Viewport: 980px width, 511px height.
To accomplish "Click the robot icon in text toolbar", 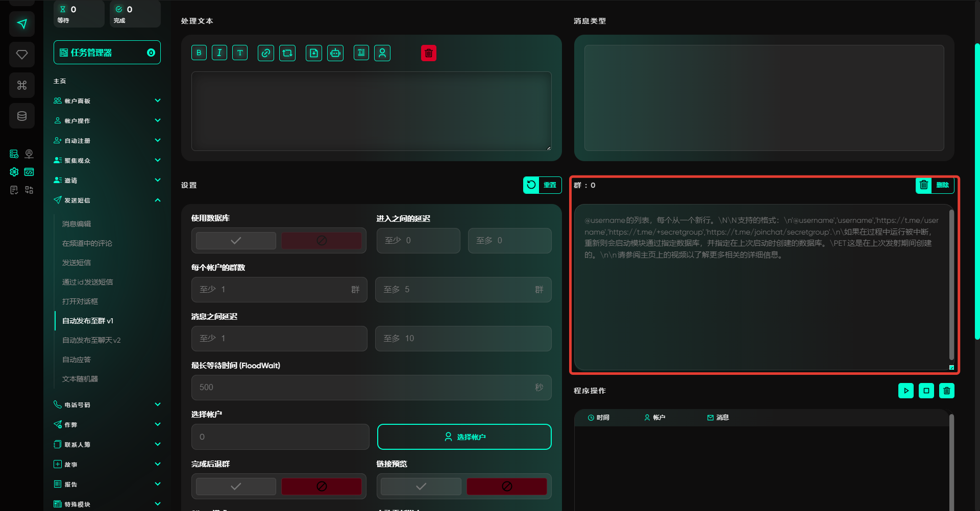I will (x=335, y=53).
